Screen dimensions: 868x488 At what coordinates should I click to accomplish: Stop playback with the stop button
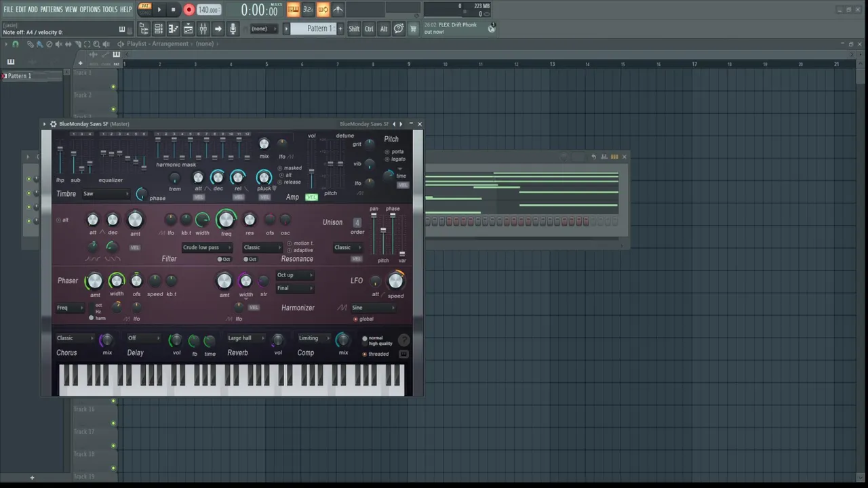[173, 9]
